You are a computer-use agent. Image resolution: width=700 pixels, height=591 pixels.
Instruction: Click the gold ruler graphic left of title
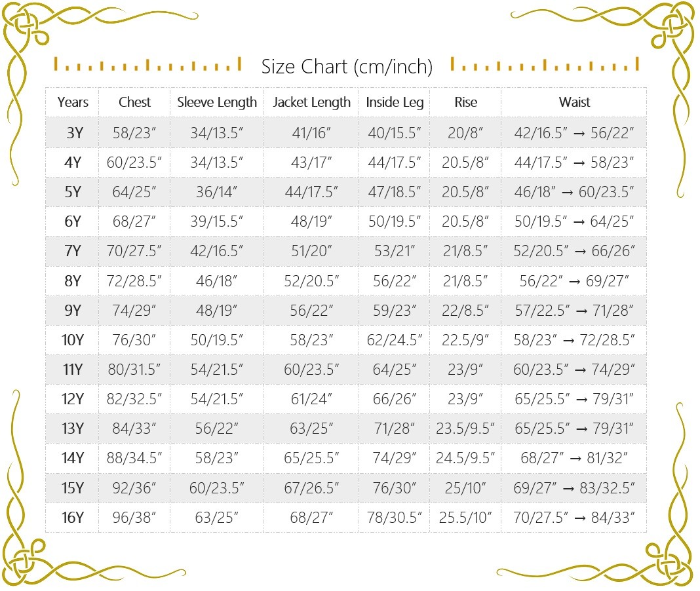(147, 64)
